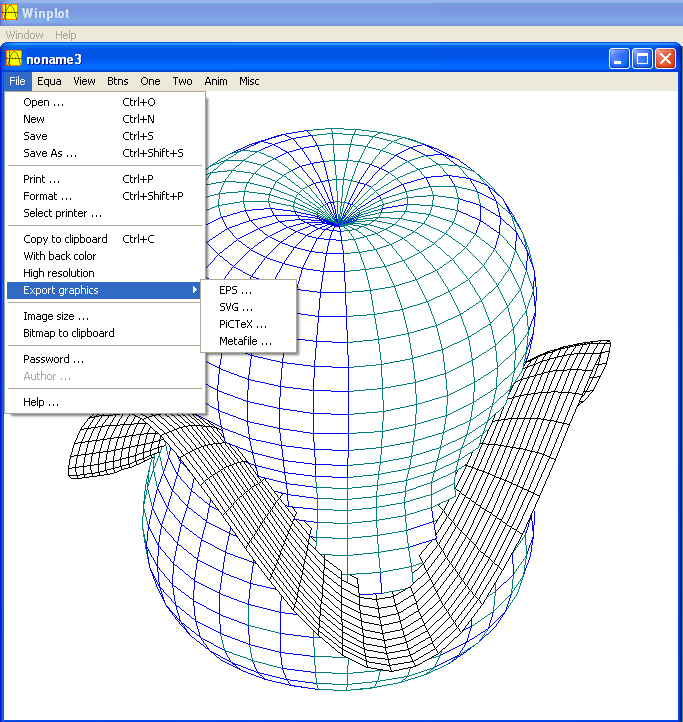683x722 pixels.
Task: Choose Metafile ... export format
Action: 249,341
